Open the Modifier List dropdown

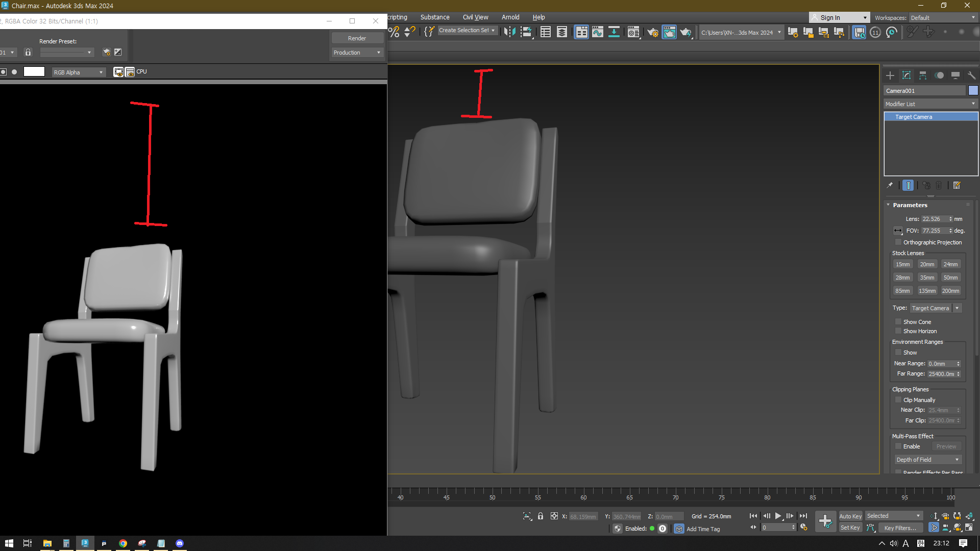pyautogui.click(x=930, y=104)
